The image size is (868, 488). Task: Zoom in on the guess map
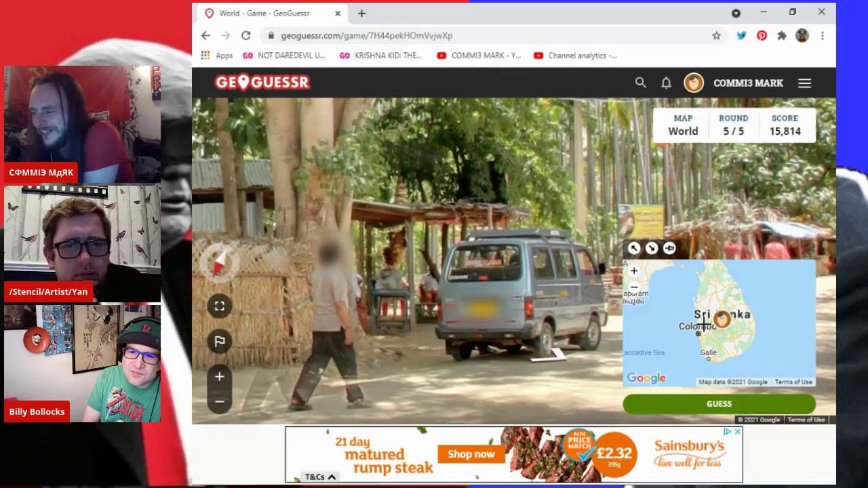click(x=634, y=271)
